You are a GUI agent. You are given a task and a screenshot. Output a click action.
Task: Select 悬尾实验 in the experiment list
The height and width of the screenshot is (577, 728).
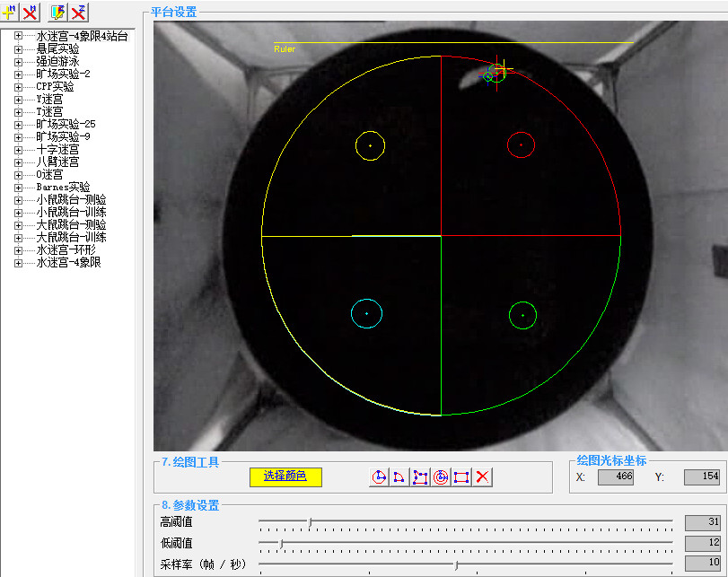(57, 48)
